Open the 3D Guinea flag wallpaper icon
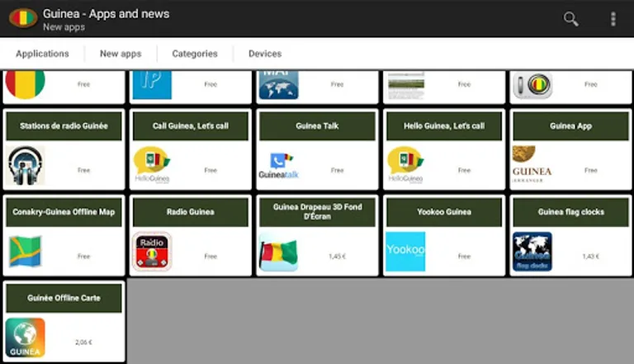The width and height of the screenshot is (634, 364). click(x=278, y=253)
